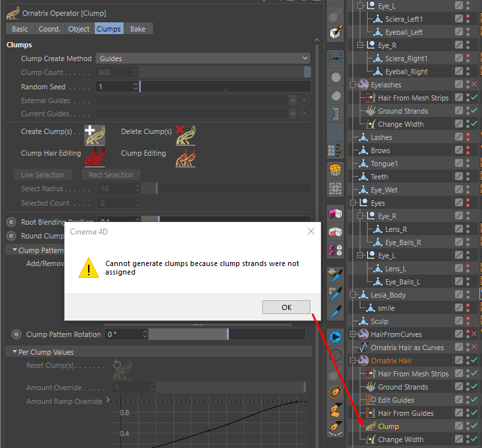Click the Ground Strands icon under Eyelashes

[x=371, y=111]
